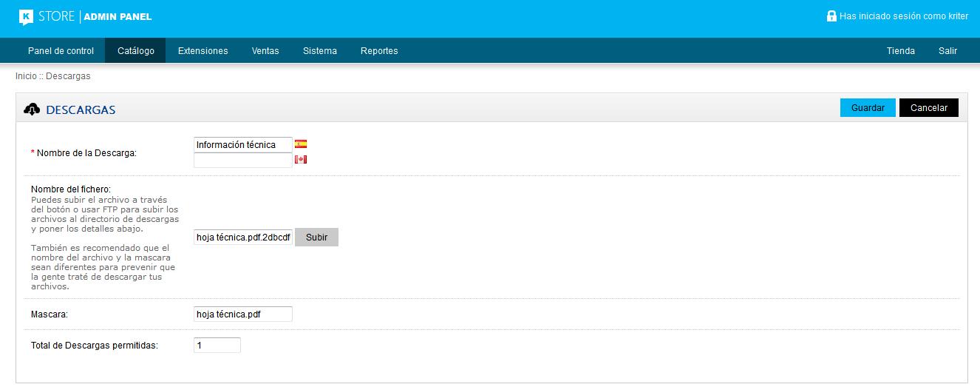Focus the Nombre del fichero field
980x387 pixels.
(x=243, y=238)
